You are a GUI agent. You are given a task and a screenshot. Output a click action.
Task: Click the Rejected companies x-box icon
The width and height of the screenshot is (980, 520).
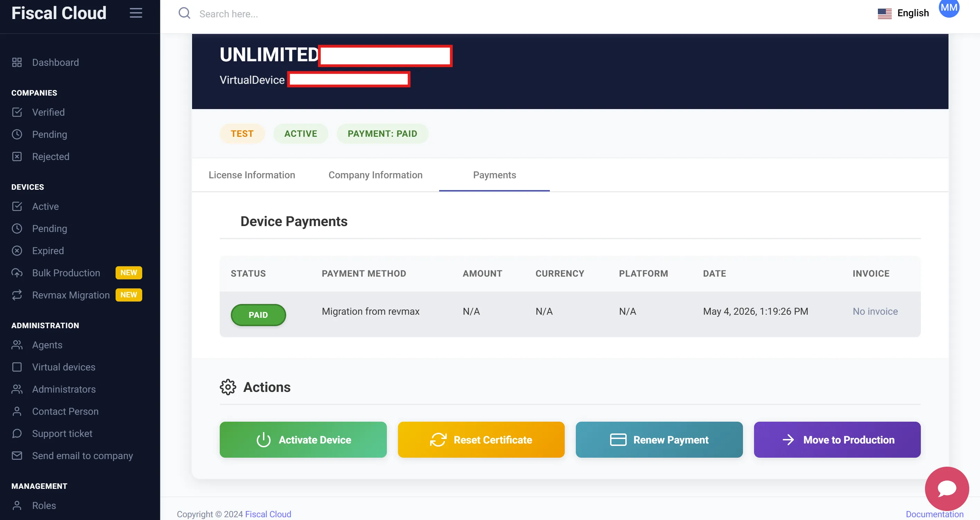17,156
